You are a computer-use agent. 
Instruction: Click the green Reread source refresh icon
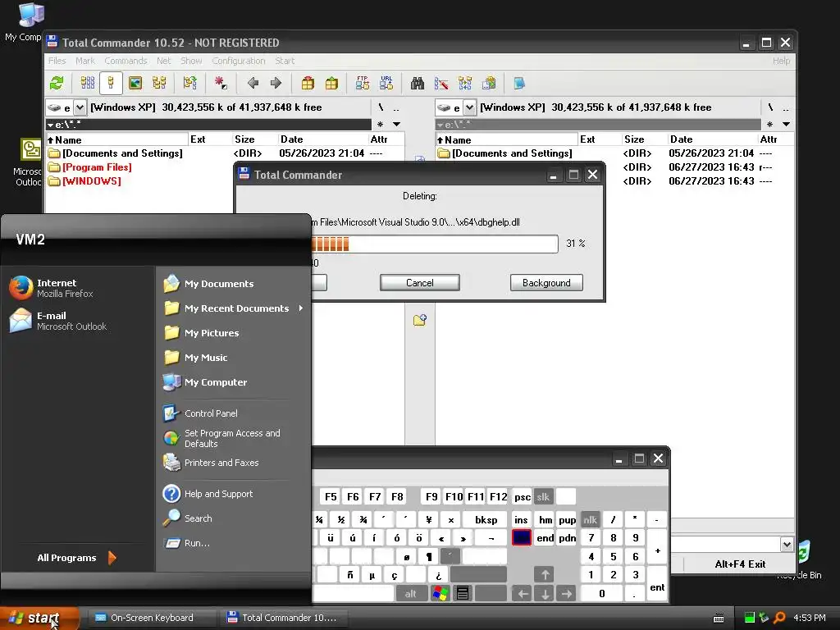click(57, 83)
